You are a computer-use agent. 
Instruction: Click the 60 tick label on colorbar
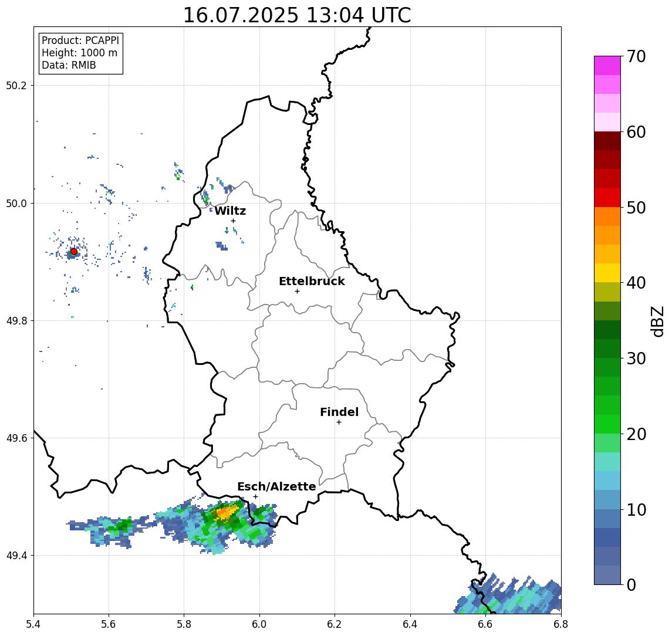(636, 132)
